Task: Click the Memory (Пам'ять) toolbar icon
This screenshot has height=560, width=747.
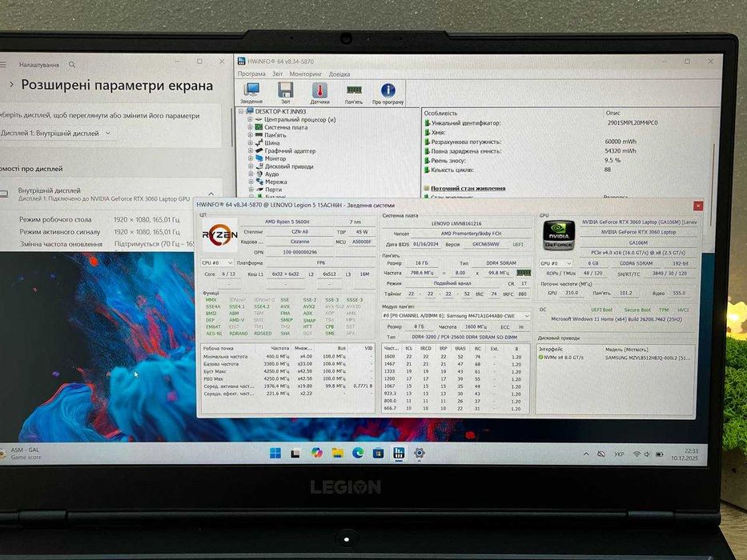Action: click(x=354, y=93)
